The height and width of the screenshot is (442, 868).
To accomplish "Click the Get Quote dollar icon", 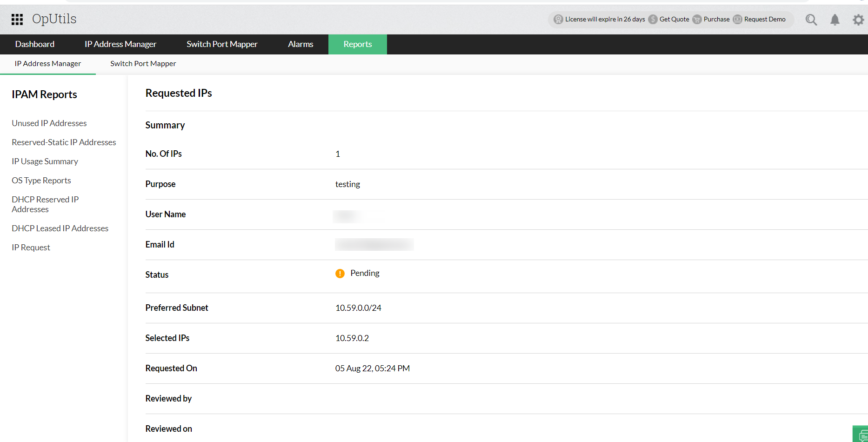I will click(653, 19).
